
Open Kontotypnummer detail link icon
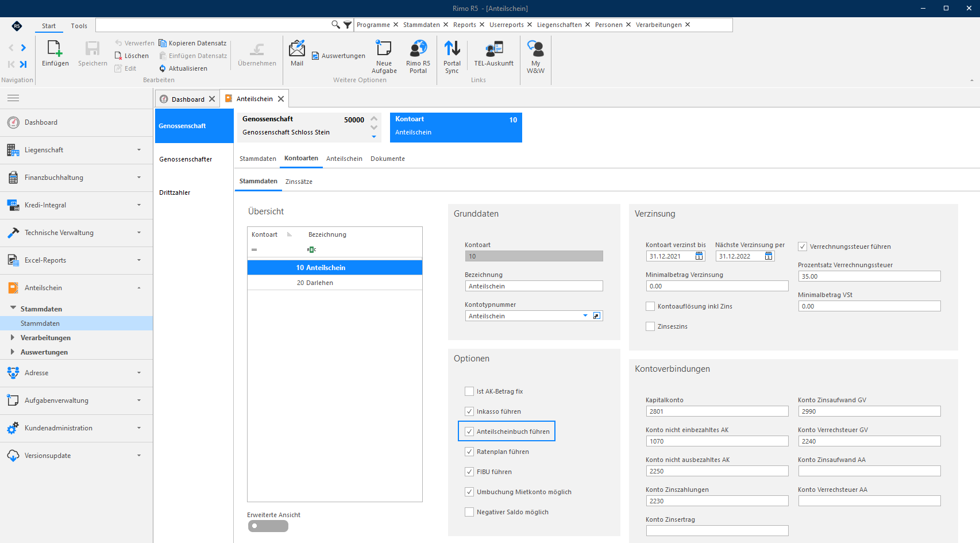[x=597, y=316]
